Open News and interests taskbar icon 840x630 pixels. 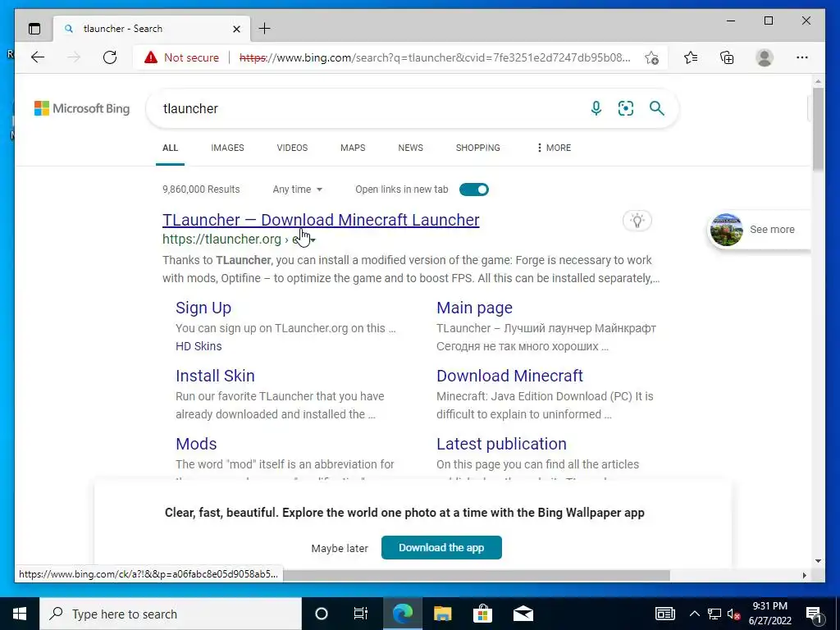point(664,614)
